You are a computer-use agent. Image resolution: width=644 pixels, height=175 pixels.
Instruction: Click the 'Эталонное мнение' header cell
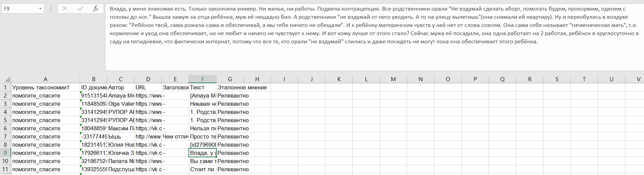coord(242,87)
